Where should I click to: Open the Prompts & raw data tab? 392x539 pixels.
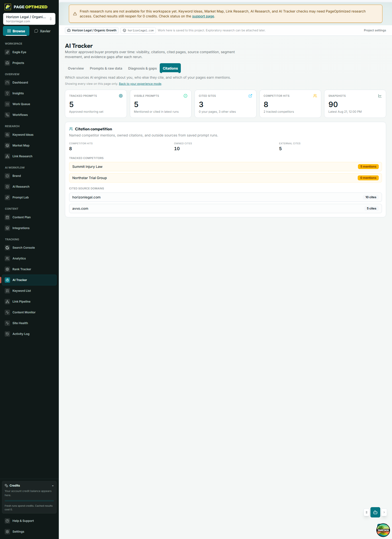pyautogui.click(x=106, y=68)
